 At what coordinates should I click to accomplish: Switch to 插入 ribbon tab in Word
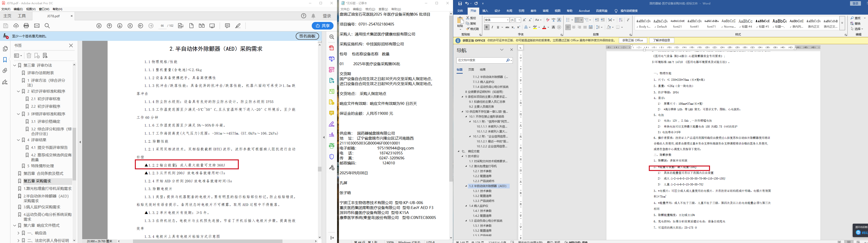[485, 11]
